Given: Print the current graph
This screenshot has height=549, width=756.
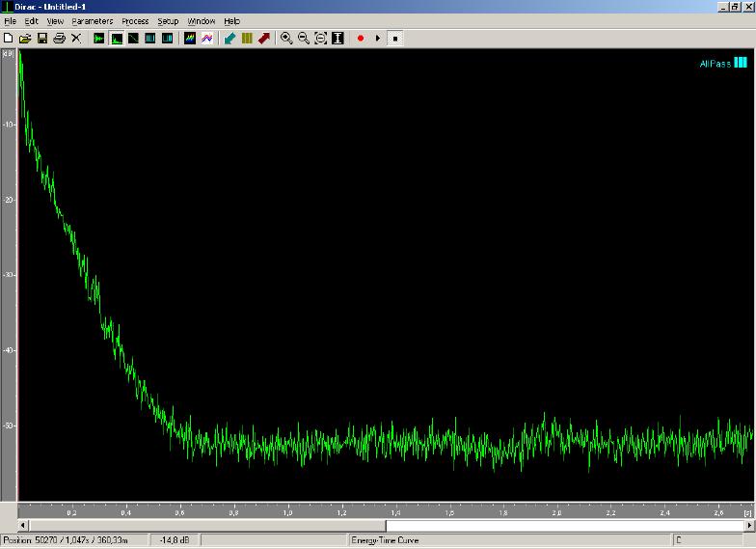Looking at the screenshot, I should [59, 39].
